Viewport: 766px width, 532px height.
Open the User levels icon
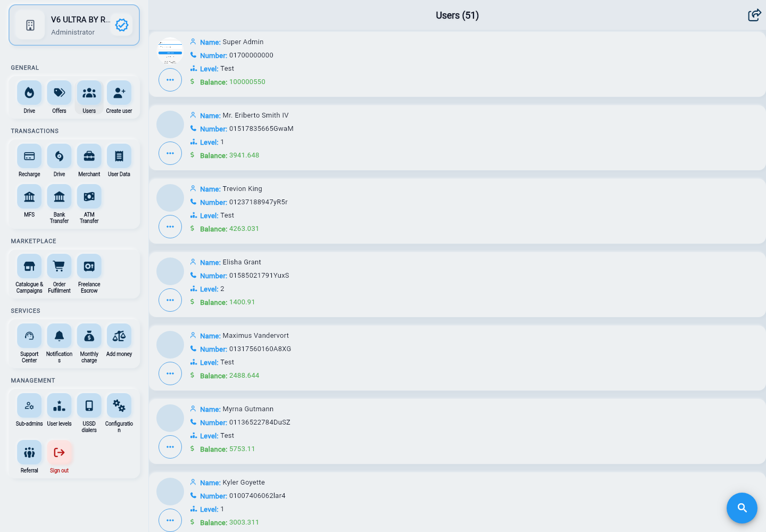(59, 406)
